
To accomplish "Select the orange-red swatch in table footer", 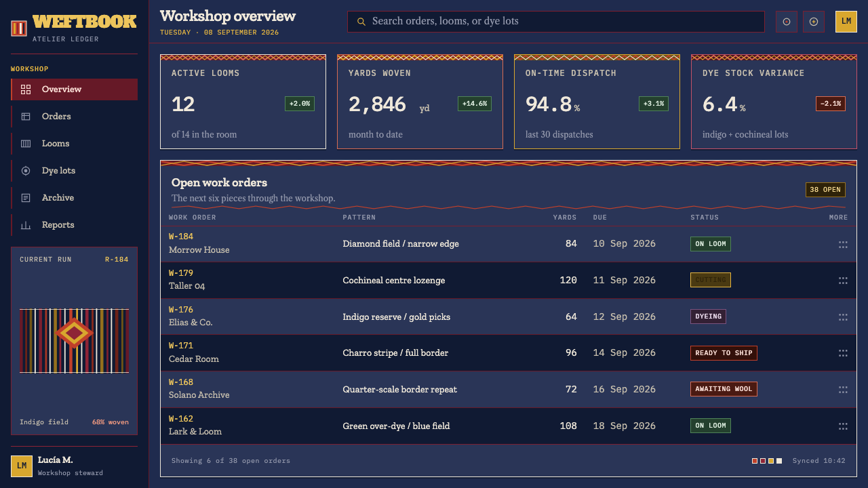I will tap(755, 461).
